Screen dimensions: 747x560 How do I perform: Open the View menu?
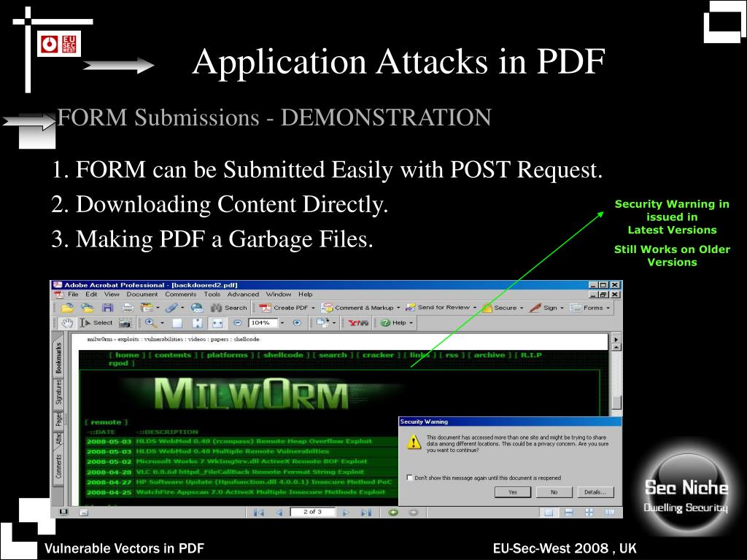tap(112, 295)
